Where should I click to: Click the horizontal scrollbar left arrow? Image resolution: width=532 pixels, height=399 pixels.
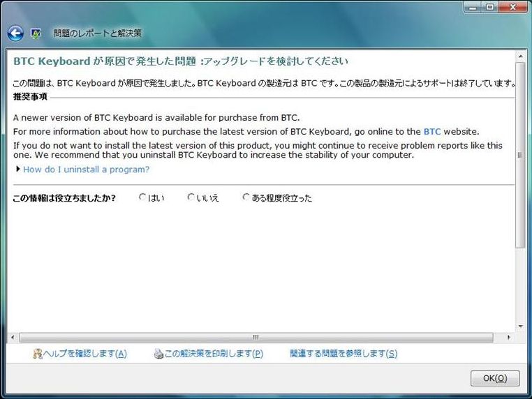click(13, 338)
